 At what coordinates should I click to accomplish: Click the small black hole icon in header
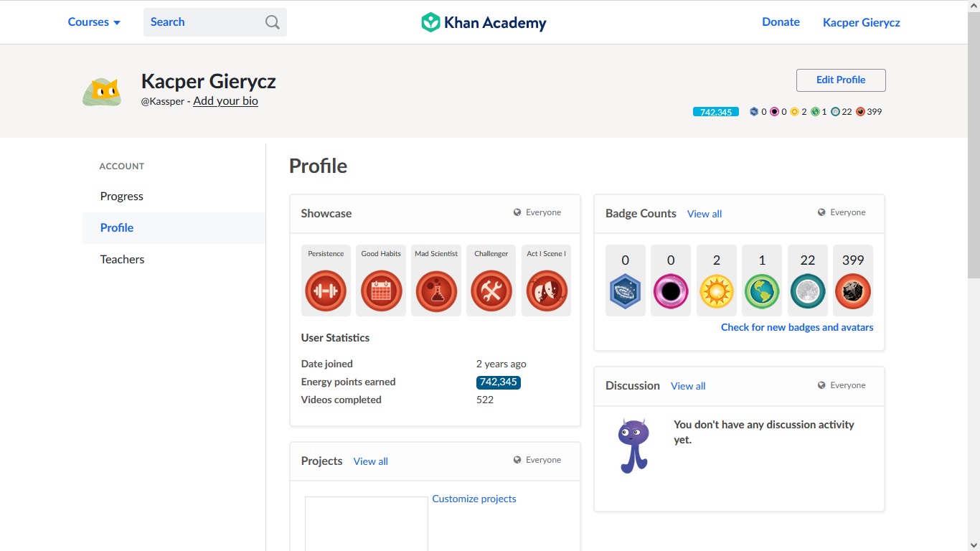point(775,112)
